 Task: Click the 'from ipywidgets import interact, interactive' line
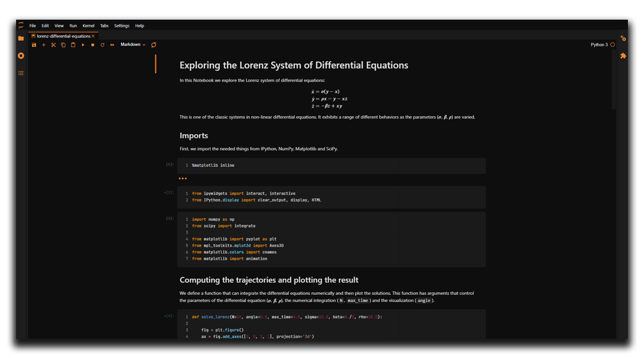[244, 194]
